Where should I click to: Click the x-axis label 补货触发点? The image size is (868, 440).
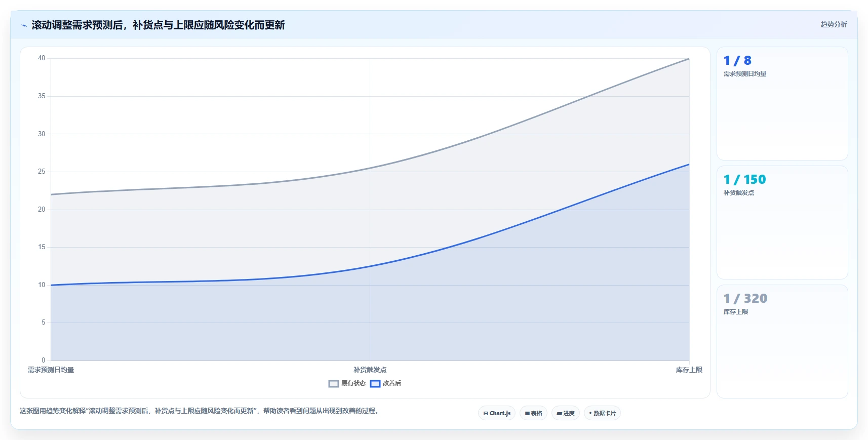tap(370, 370)
